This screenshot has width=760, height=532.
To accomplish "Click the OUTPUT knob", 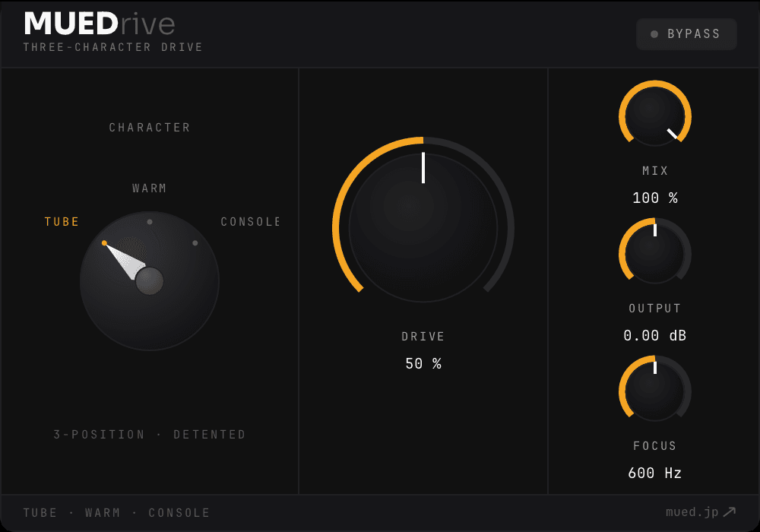I will 655,253.
